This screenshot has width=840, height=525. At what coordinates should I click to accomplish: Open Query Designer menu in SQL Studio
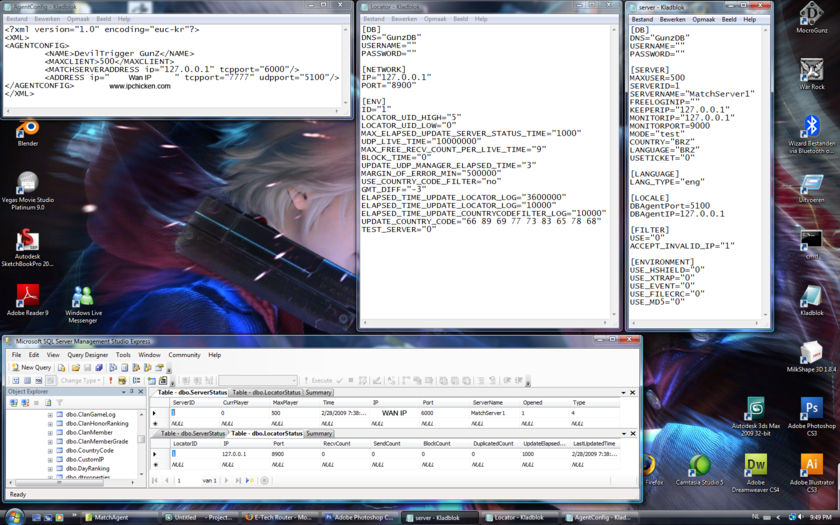click(89, 355)
